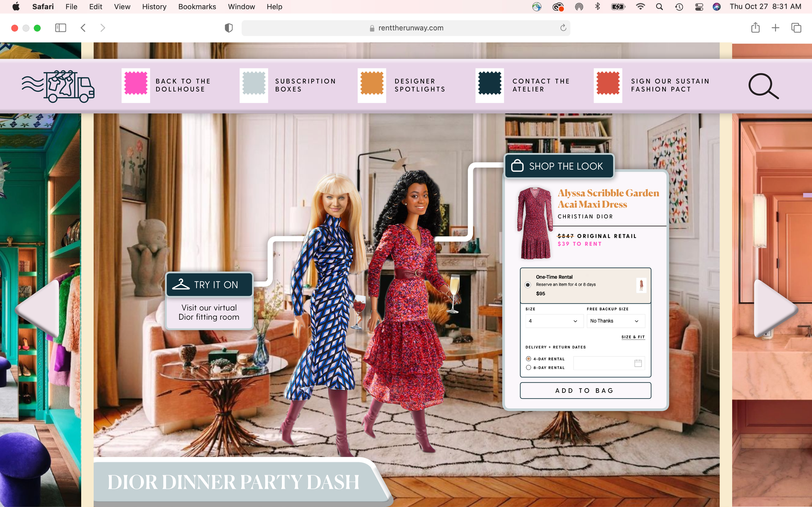This screenshot has width=812, height=507.
Task: Click the Add to Bag button
Action: [585, 391]
